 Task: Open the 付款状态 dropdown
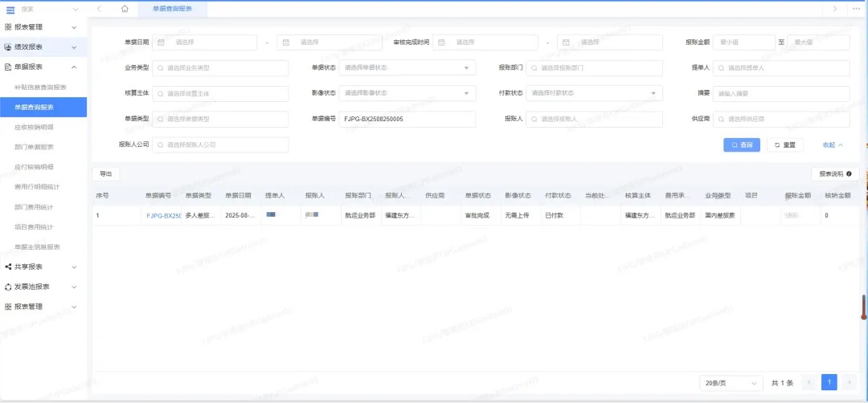(594, 93)
